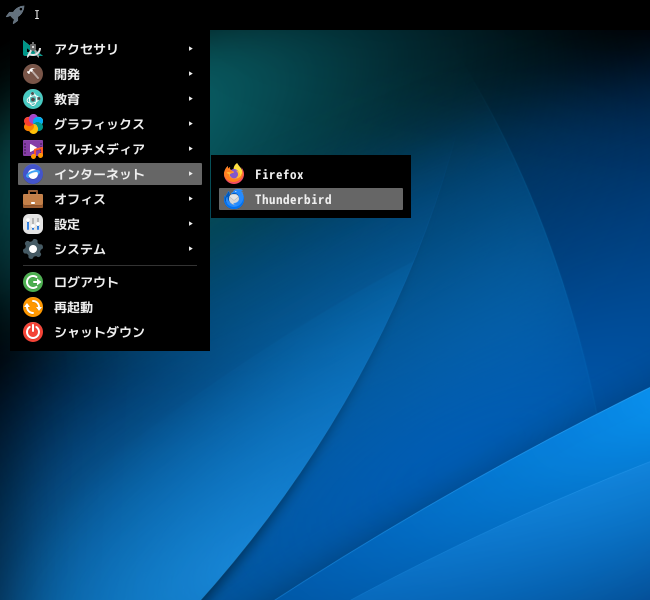Expand the システム submenu arrow
Viewport: 650px width, 600px height.
(190, 248)
